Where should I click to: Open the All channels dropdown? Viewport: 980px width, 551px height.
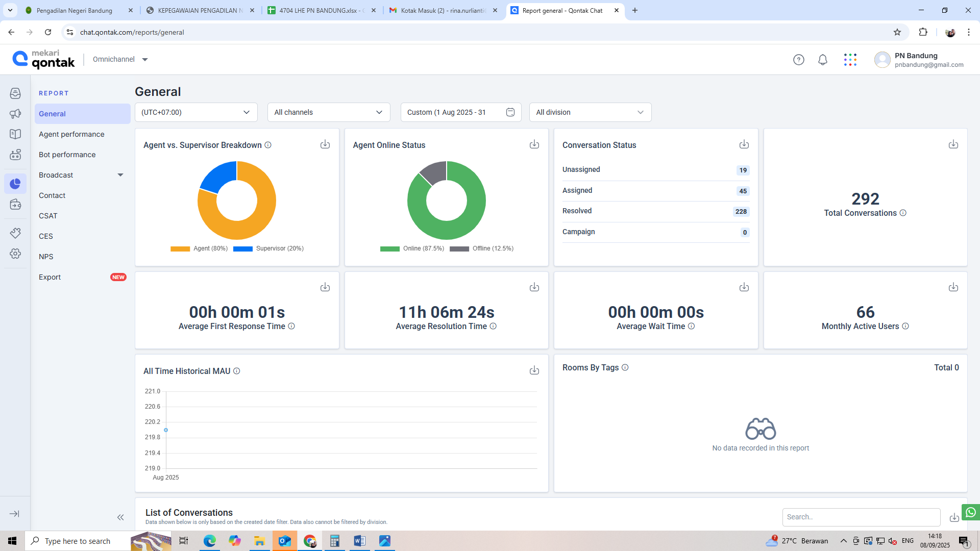click(329, 112)
